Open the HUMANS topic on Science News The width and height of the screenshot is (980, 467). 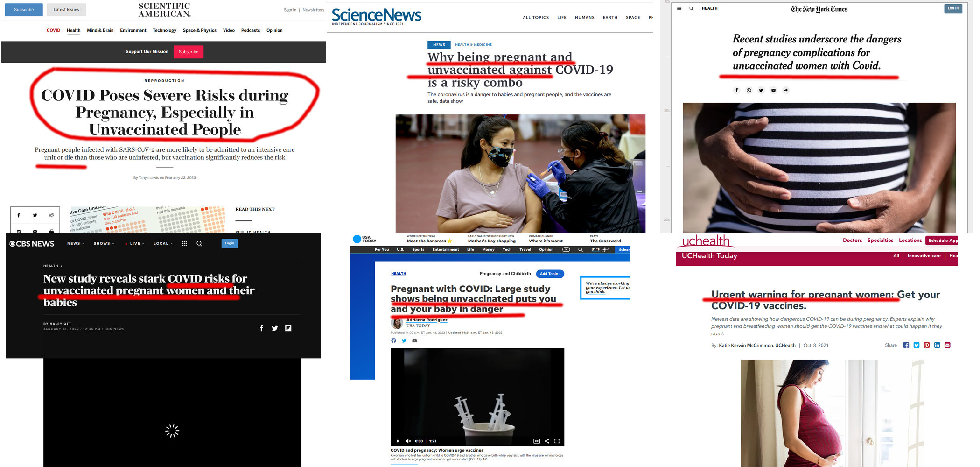585,18
